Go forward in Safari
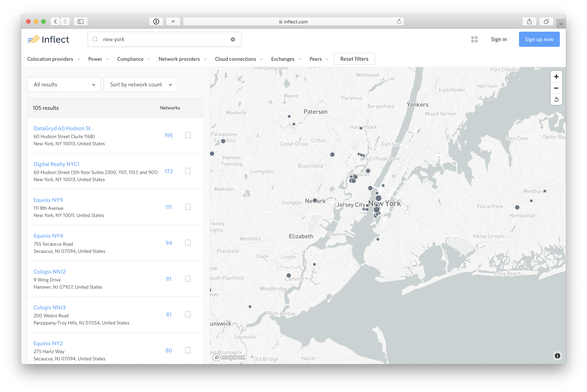 65,22
